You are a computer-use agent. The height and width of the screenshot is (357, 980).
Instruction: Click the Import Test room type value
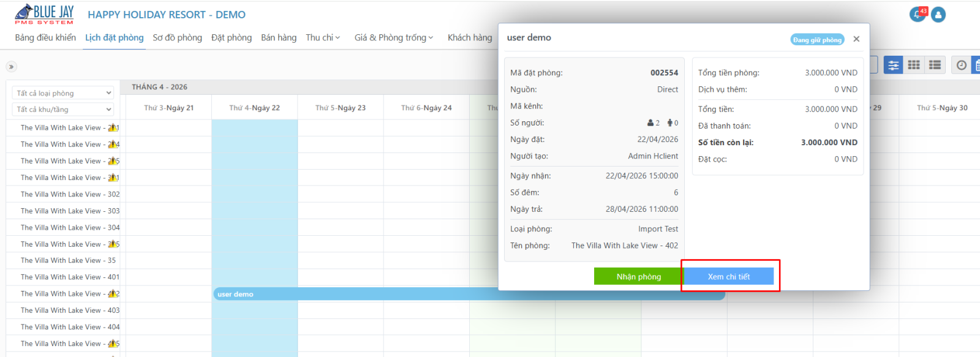tap(658, 229)
